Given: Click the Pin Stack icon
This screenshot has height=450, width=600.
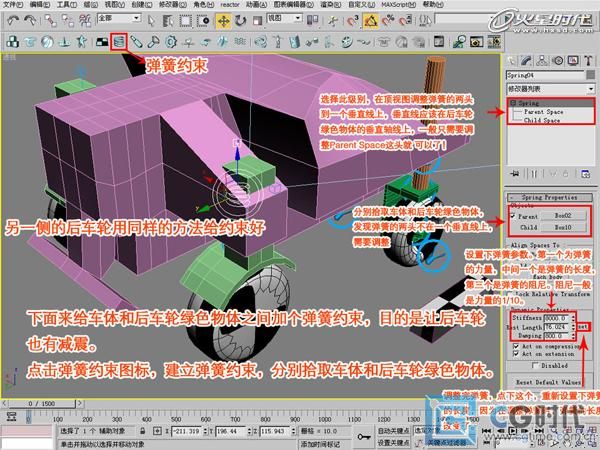Looking at the screenshot, I should [515, 174].
